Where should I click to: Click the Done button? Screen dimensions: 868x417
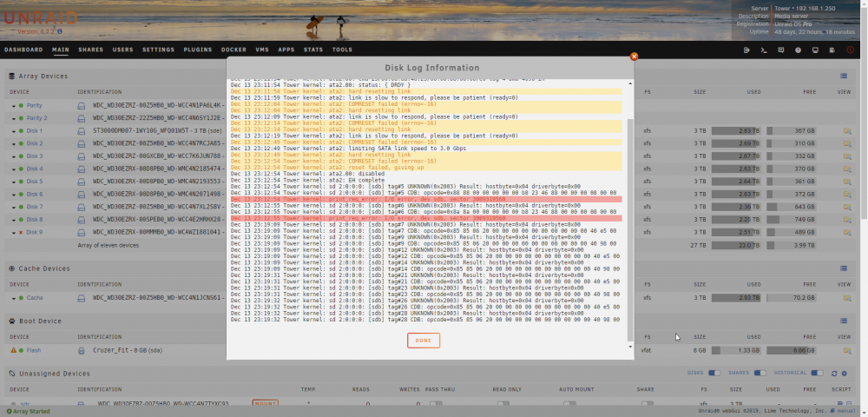click(x=424, y=340)
